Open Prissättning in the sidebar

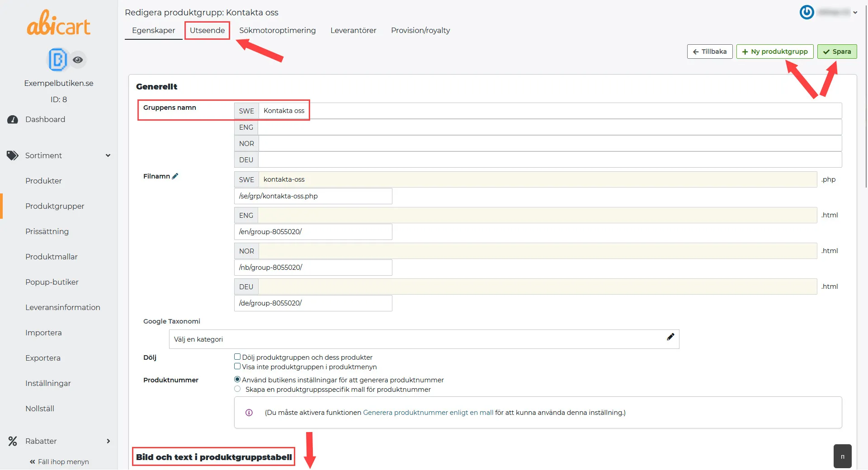[x=47, y=231]
